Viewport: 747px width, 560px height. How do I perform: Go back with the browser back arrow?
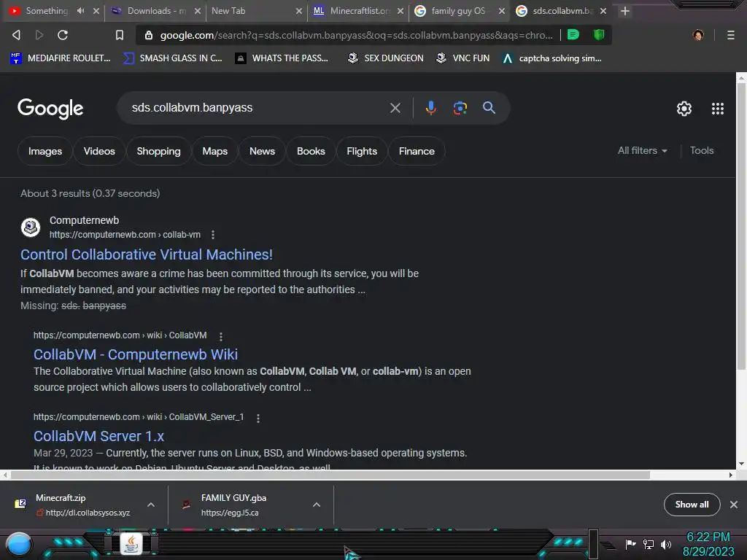click(16, 35)
